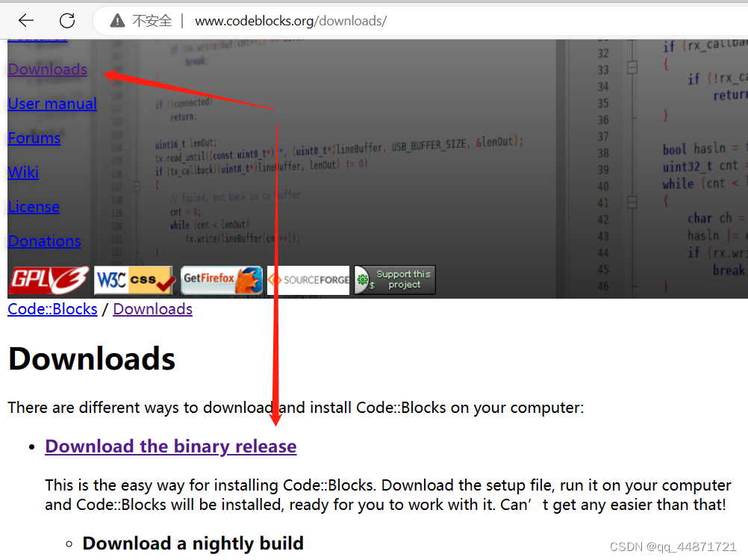Image resolution: width=748 pixels, height=560 pixels.
Task: Open the Wiki link
Action: pos(22,172)
